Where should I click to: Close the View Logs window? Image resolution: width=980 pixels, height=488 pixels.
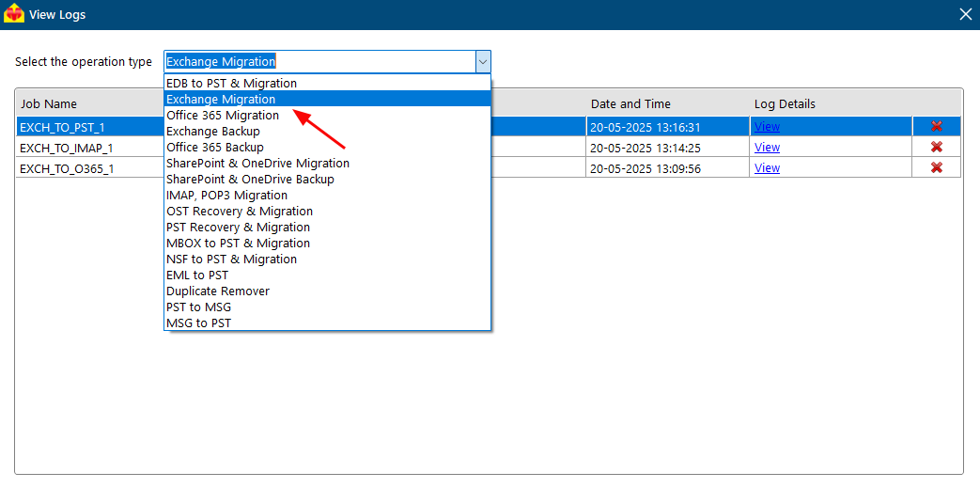(x=965, y=14)
